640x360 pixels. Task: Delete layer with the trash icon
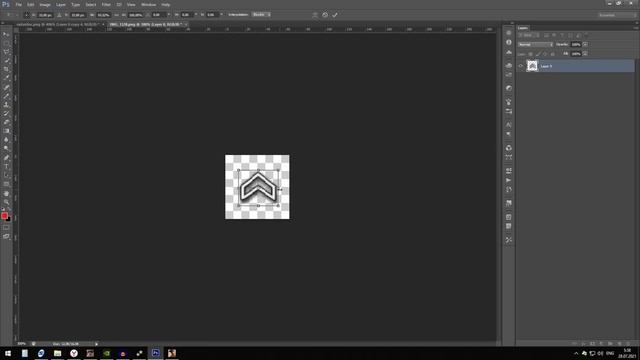point(628,344)
